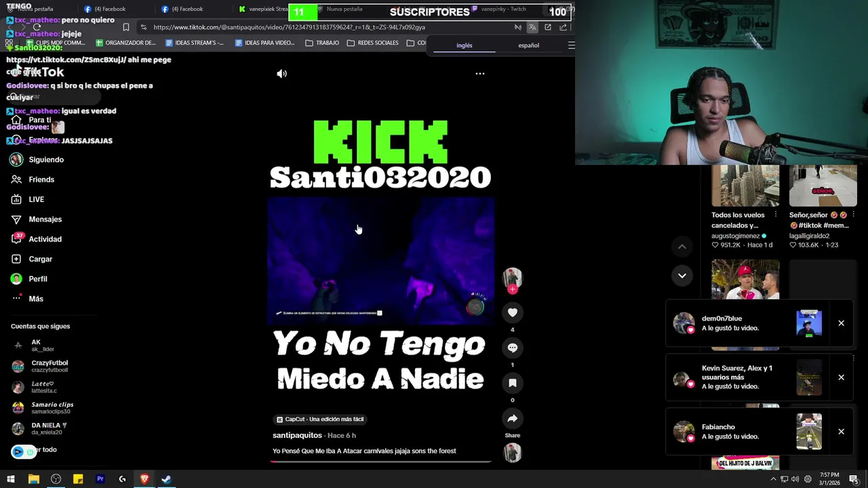Open Todos los vuelos cancelados video thumbnail
The width and height of the screenshot is (868, 488).
[x=745, y=186]
